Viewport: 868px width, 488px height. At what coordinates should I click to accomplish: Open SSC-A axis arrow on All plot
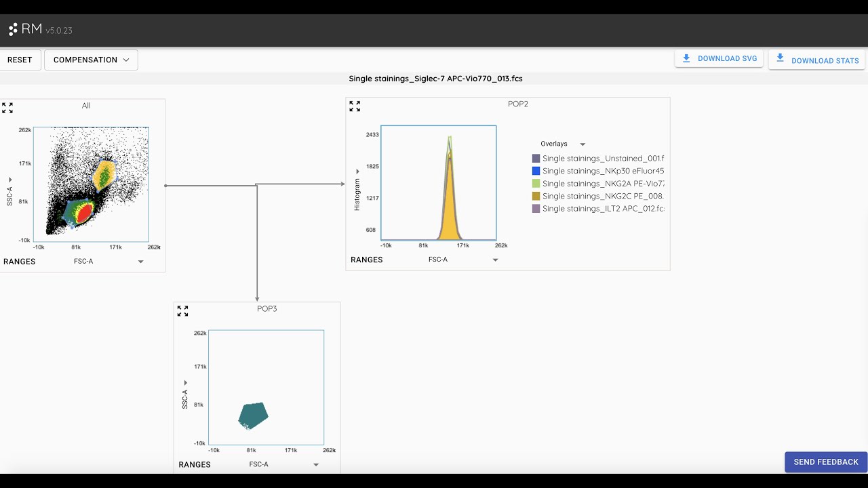click(x=10, y=180)
